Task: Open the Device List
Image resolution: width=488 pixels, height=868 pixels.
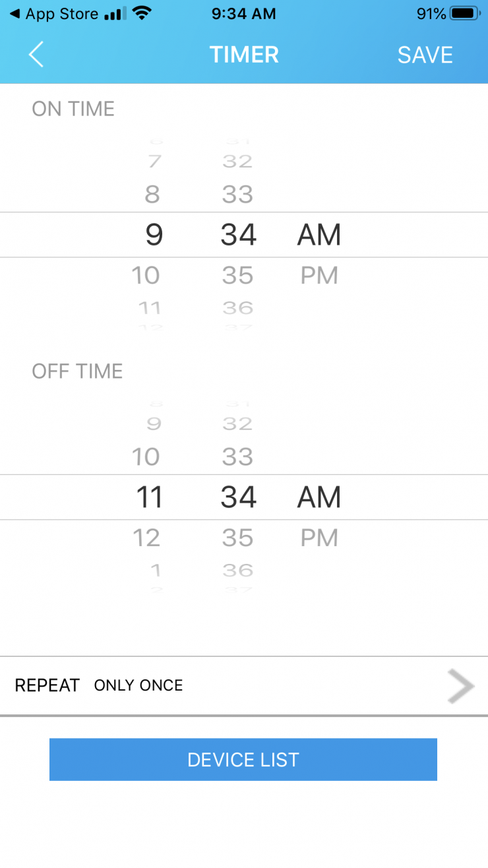Action: click(x=243, y=759)
